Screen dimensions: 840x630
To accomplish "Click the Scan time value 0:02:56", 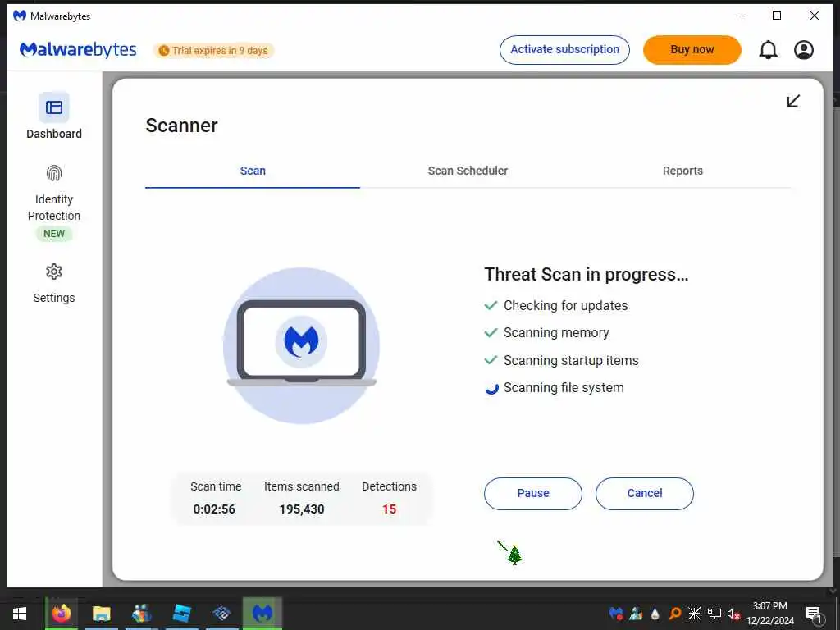I will pos(214,509).
